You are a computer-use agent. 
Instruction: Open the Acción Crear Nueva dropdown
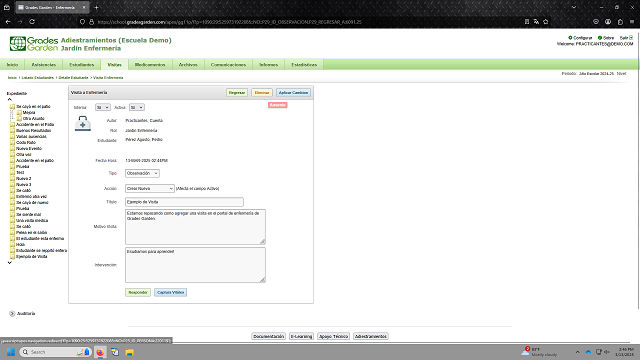[x=149, y=189]
